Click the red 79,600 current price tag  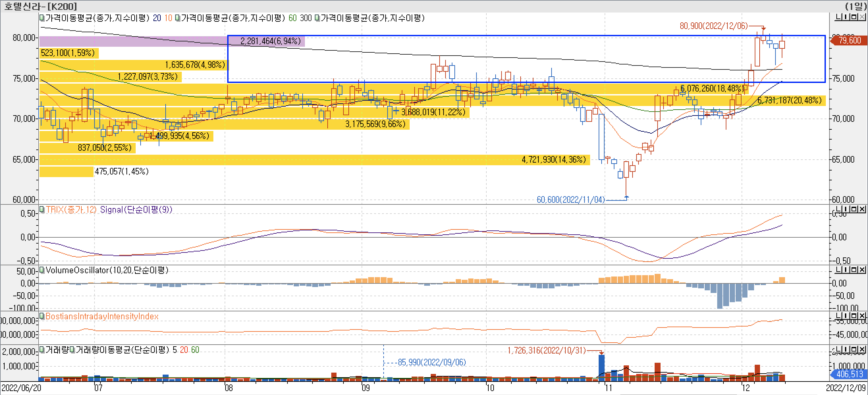(849, 40)
